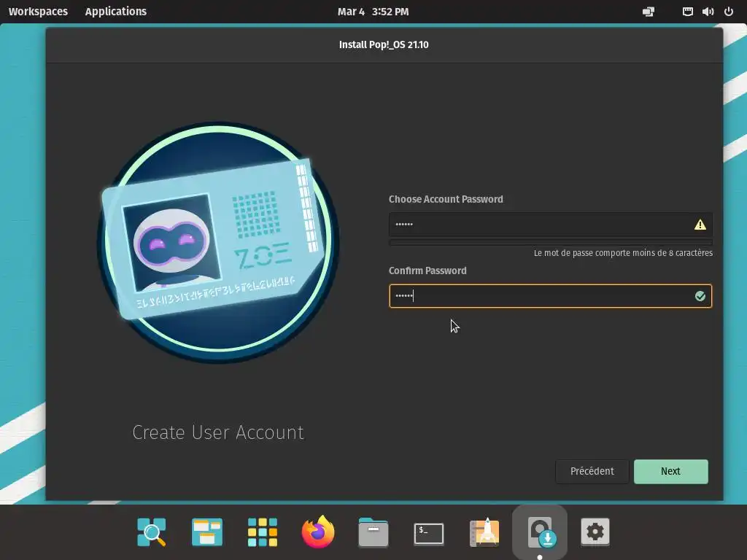
Task: Click the password strength bar
Action: coord(551,242)
